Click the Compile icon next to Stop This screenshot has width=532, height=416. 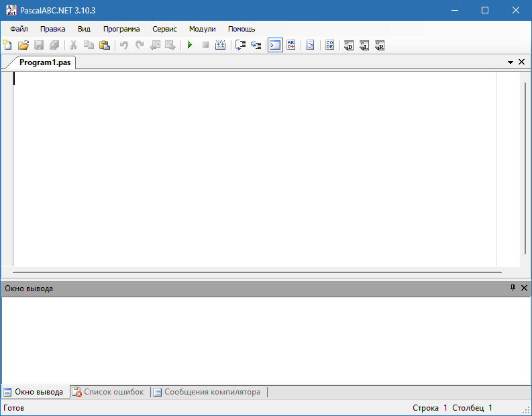[221, 45]
